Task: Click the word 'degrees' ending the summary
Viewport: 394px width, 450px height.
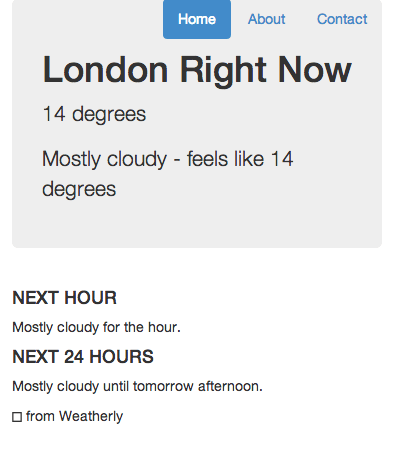Action: pyautogui.click(x=79, y=190)
